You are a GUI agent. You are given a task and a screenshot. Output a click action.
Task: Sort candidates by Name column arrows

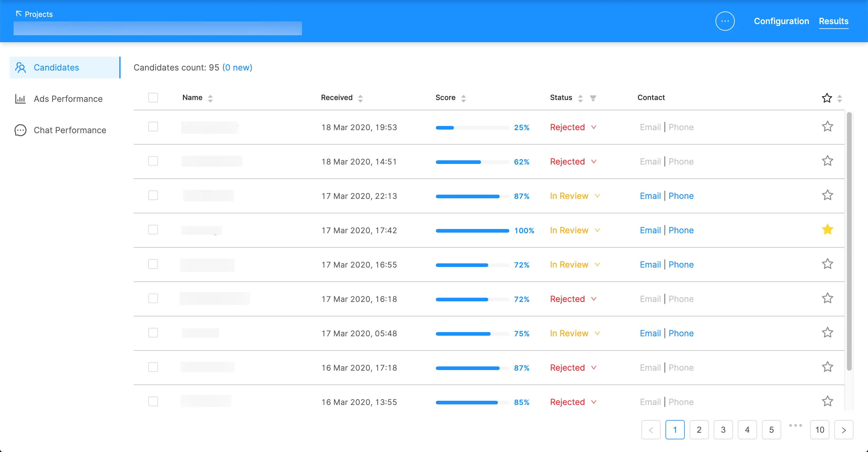click(210, 98)
